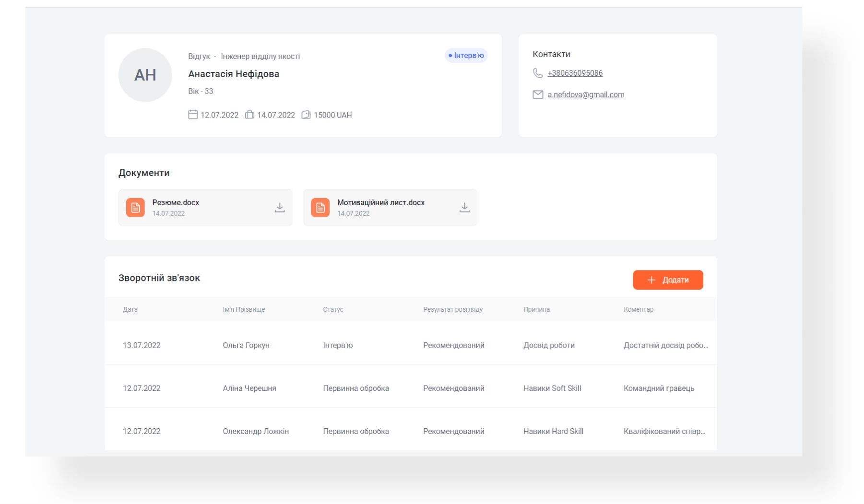Click the calendar icon beside 12.07.2022
Viewport: 864px width, 504px height.
coord(193,115)
